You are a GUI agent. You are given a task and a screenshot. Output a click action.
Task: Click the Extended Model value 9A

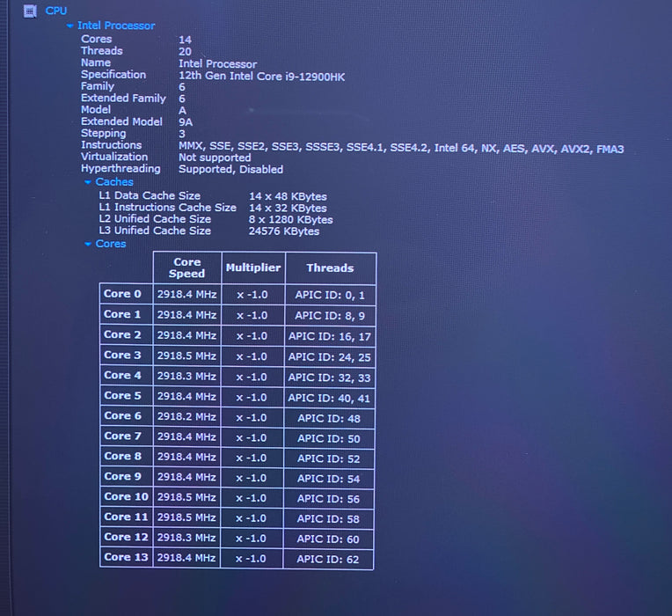186,122
